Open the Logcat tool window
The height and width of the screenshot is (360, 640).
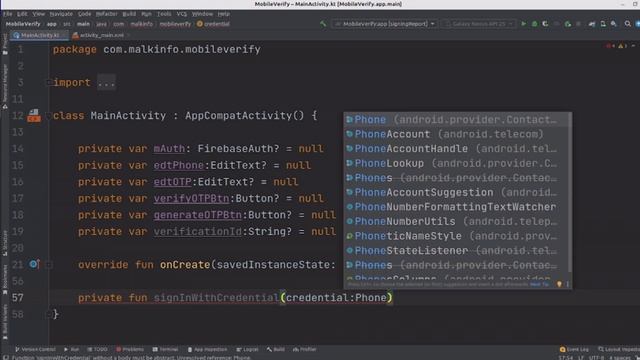pyautogui.click(x=247, y=349)
